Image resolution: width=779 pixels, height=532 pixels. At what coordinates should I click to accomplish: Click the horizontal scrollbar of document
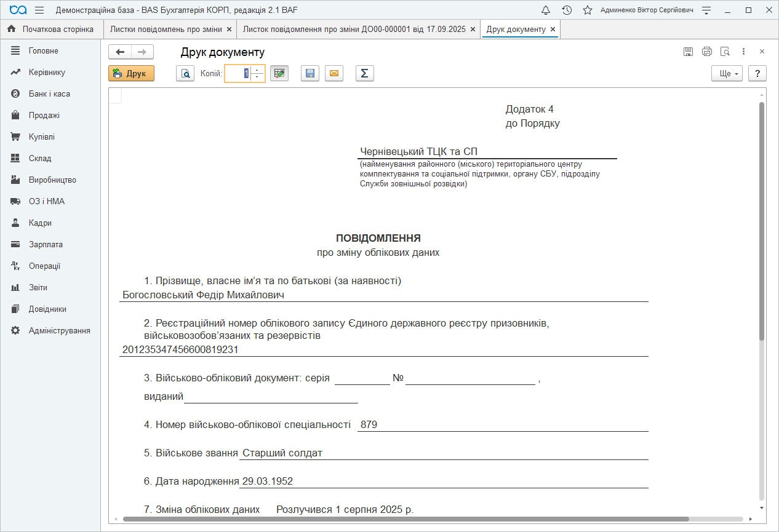tap(406, 519)
